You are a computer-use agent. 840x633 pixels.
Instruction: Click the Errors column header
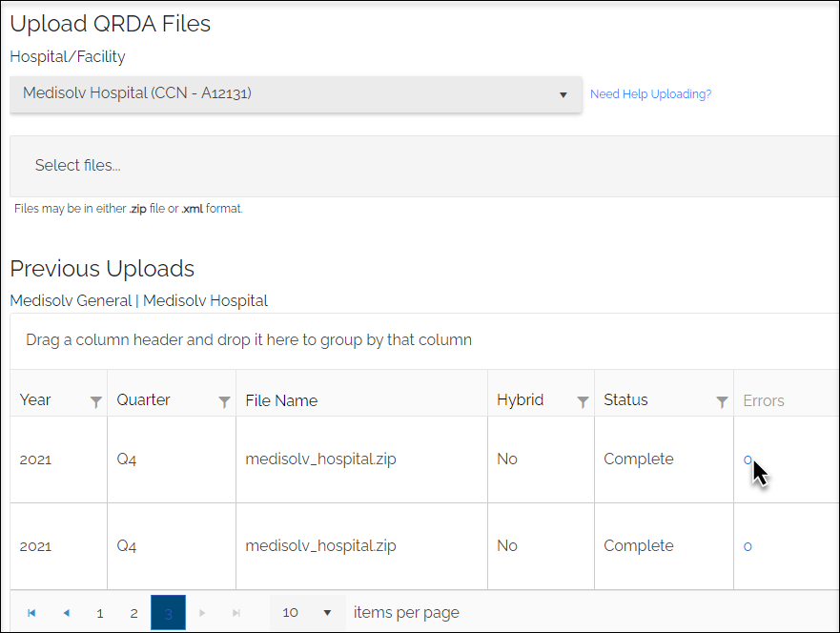tap(764, 400)
